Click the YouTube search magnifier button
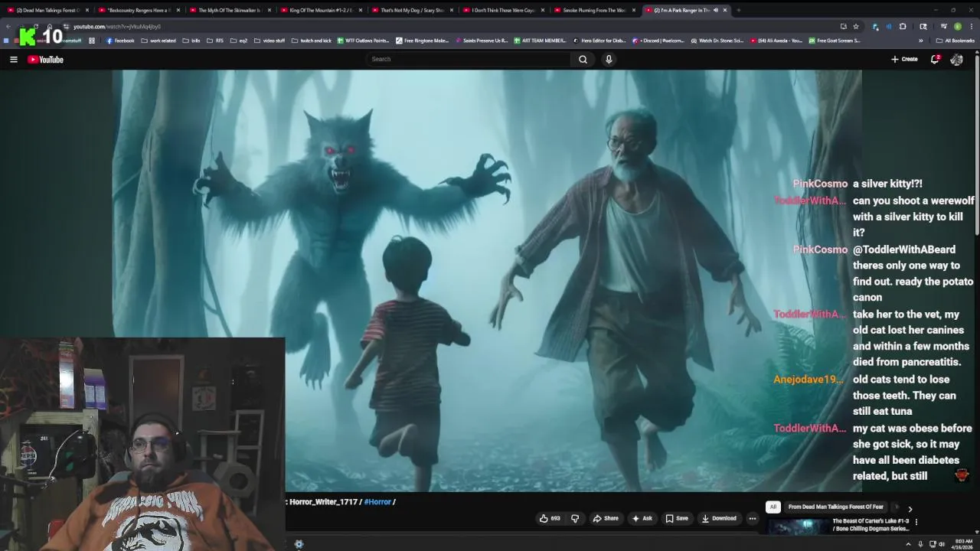The width and height of the screenshot is (980, 551). 583,59
